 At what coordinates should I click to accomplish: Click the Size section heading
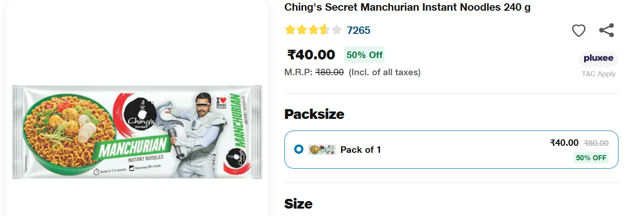pos(298,204)
